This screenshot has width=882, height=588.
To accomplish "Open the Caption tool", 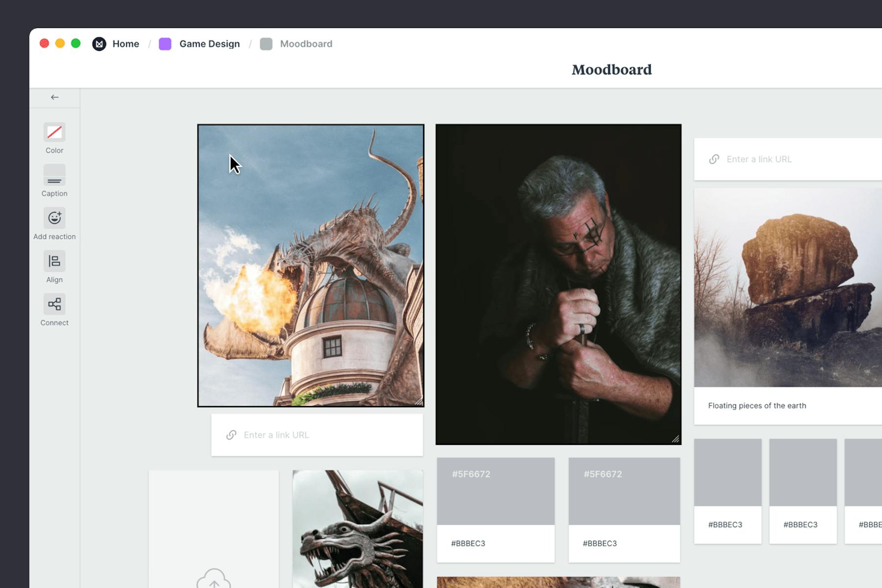I will point(54,175).
